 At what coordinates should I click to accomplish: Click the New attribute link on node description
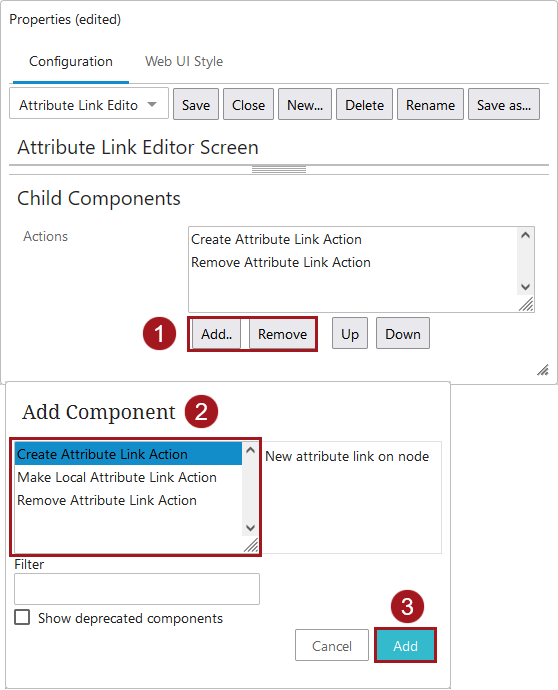pos(347,456)
